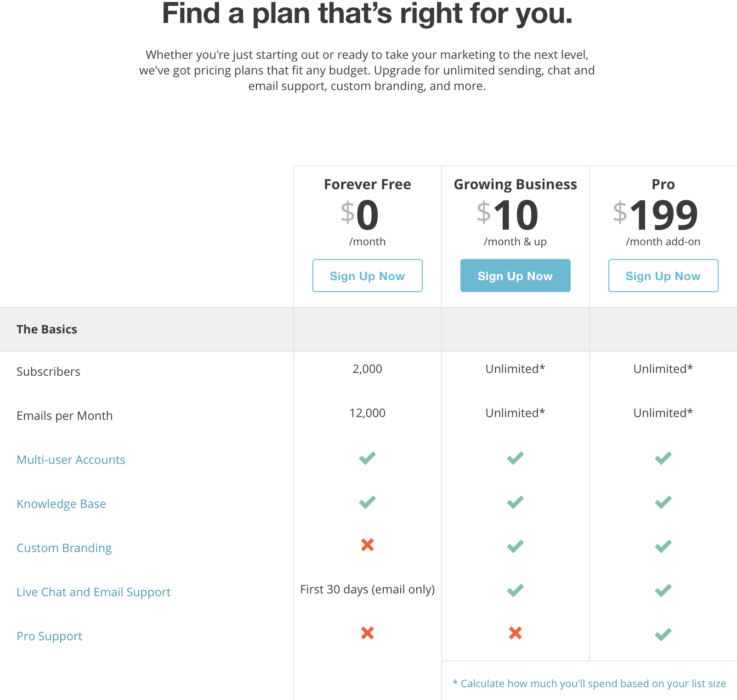Open the Custom Branding link
737x700 pixels.
tap(64, 548)
